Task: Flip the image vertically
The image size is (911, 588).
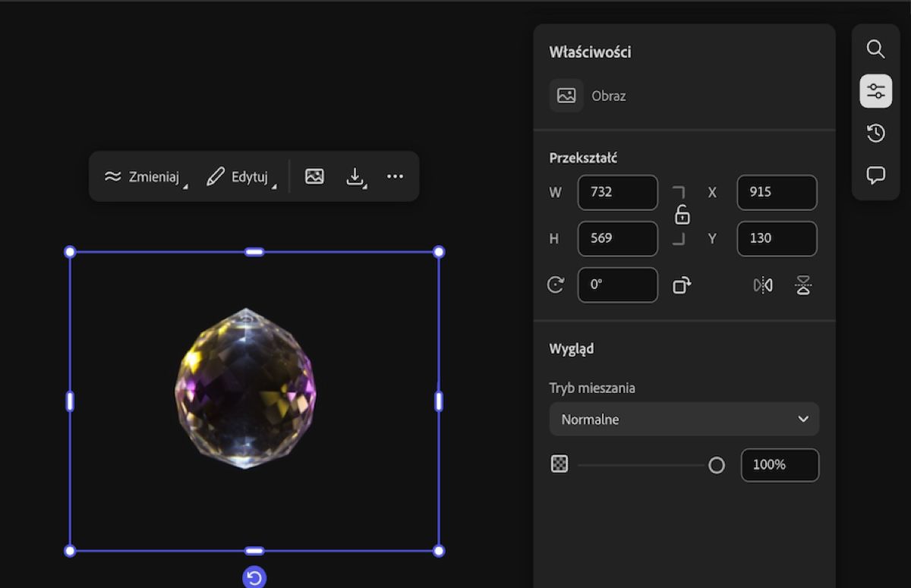Action: point(803,285)
